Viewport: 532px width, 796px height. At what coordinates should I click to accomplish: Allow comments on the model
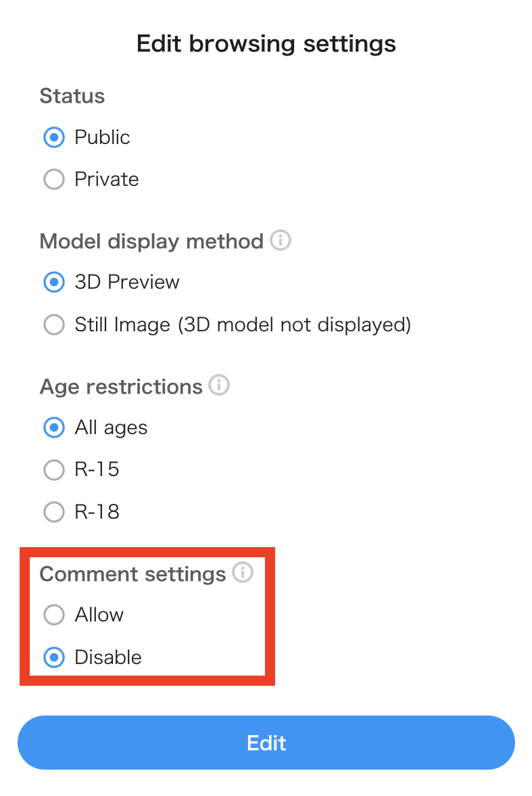[x=53, y=615]
